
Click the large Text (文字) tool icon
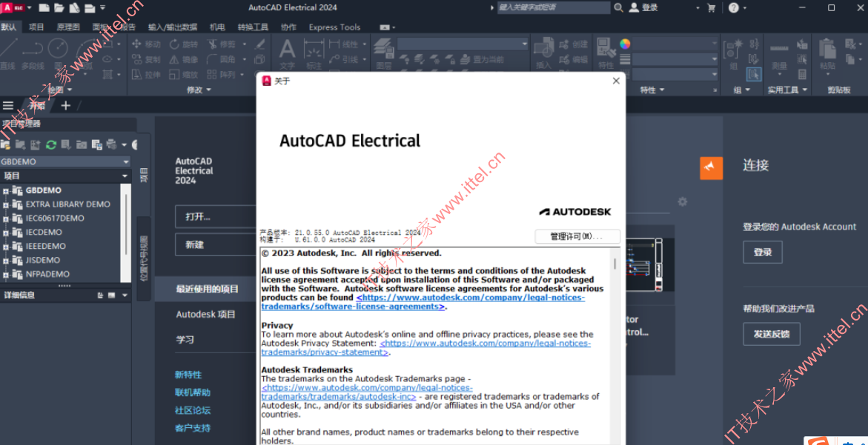(x=287, y=49)
